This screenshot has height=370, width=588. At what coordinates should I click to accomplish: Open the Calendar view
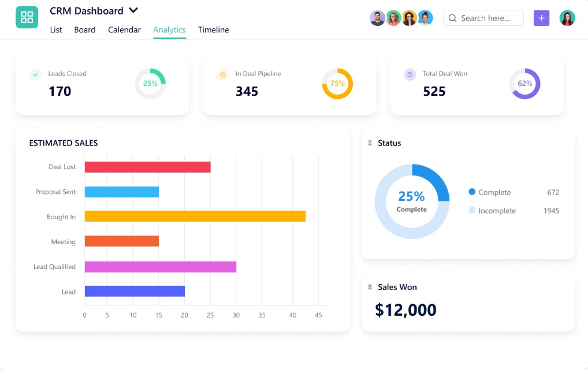[x=124, y=29]
